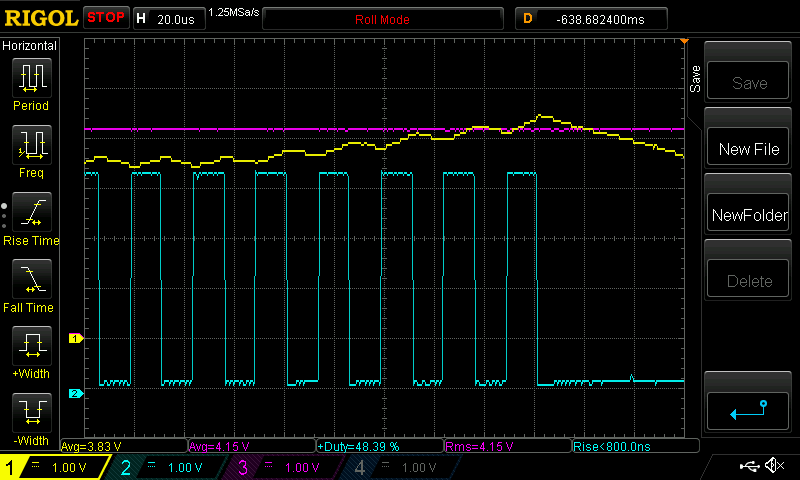Open the Horizontal measurement menu header
Viewport: 800px width, 480px height.
(x=30, y=46)
